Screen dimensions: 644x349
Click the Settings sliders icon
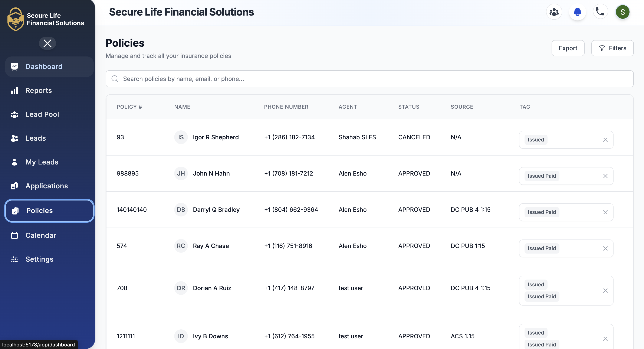[x=14, y=259]
